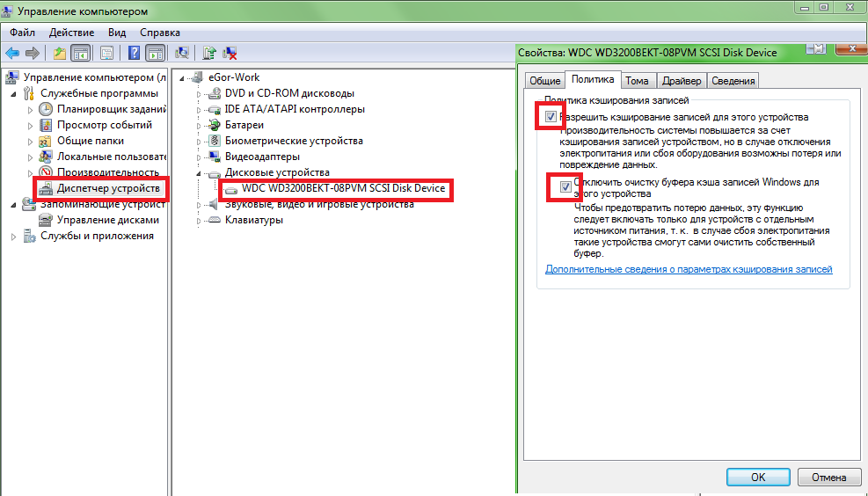Select Управление дисками in the console tree
The width and height of the screenshot is (868, 496).
[108, 220]
